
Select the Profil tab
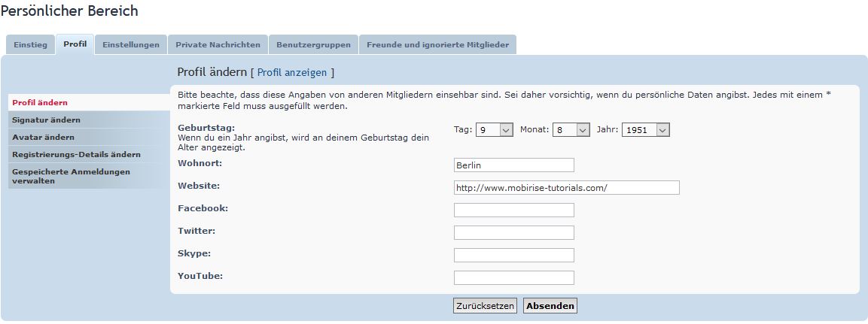[75, 44]
